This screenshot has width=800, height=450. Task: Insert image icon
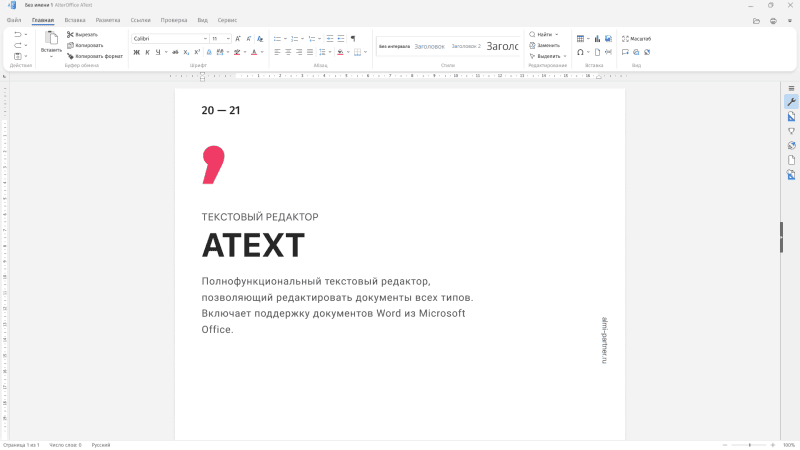tap(608, 39)
